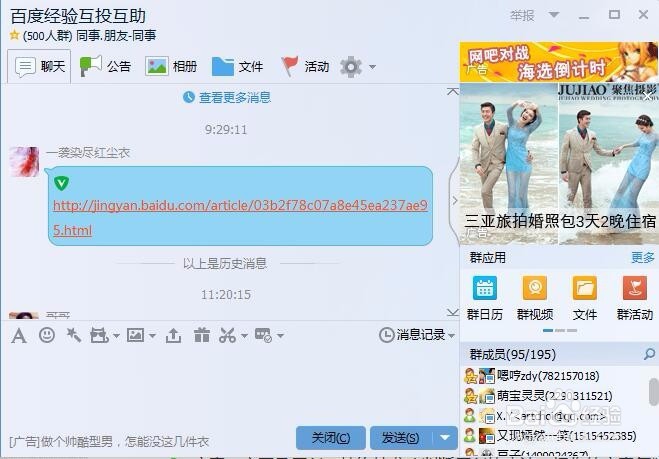The width and height of the screenshot is (659, 459).
Task: Click the window shake icon in toolbar
Action: (x=99, y=335)
